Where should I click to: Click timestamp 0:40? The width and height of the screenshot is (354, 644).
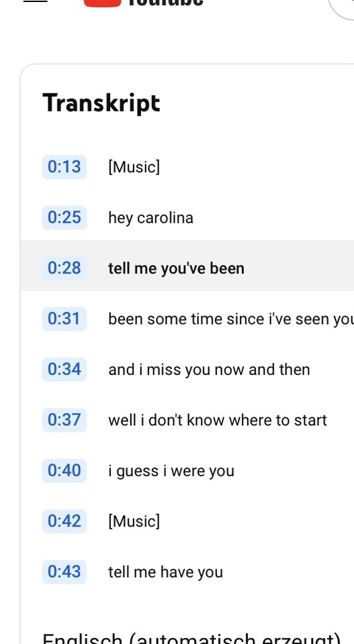(64, 471)
